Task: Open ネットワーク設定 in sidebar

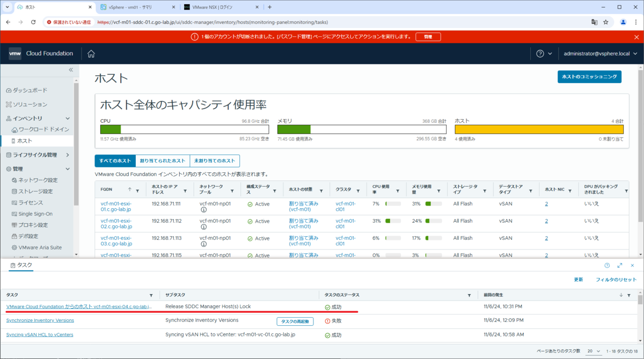Action: [x=35, y=180]
